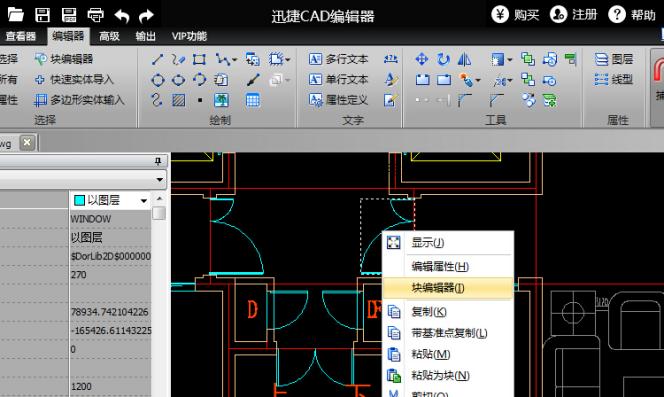This screenshot has width=664, height=397.
Task: Click 块编辑器 in the ribbon
Action: pyautogui.click(x=64, y=59)
